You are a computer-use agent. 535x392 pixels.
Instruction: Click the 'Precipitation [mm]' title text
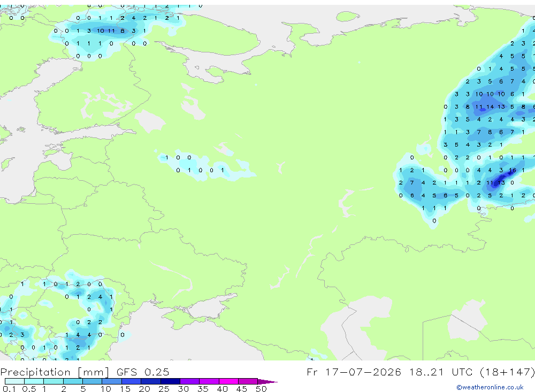pyautogui.click(x=55, y=372)
